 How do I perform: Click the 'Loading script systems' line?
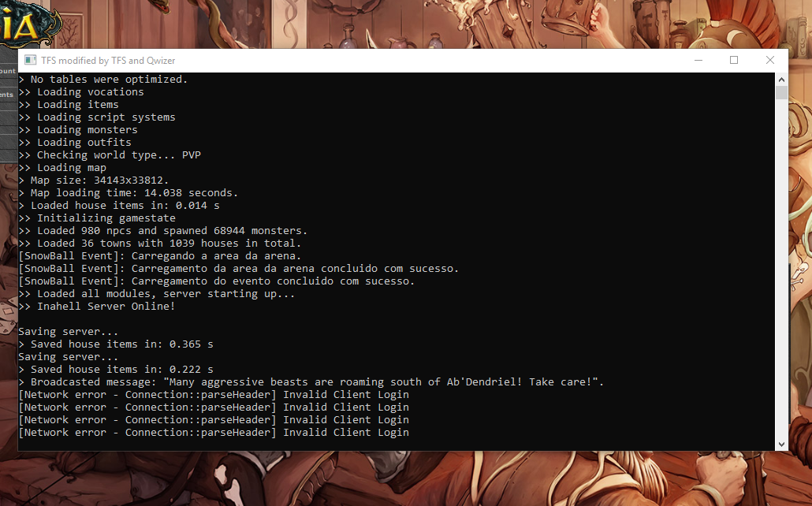(97, 117)
